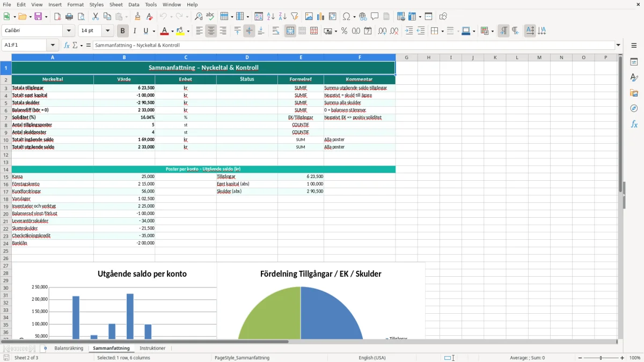Apply the yellow background color

click(x=180, y=31)
